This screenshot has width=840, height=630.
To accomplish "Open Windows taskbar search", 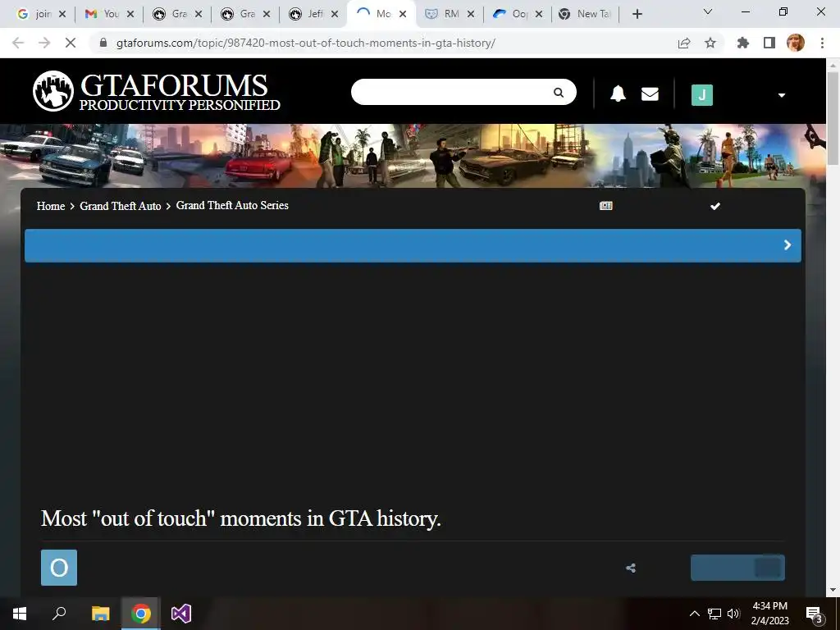I will (59, 614).
